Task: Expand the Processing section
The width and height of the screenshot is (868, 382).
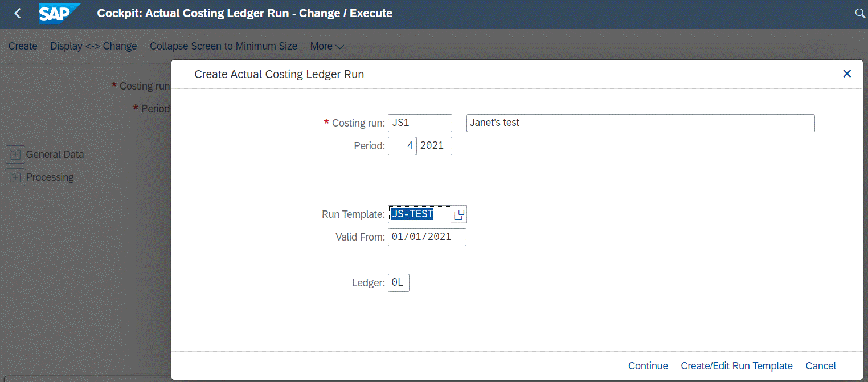Action: (51, 177)
